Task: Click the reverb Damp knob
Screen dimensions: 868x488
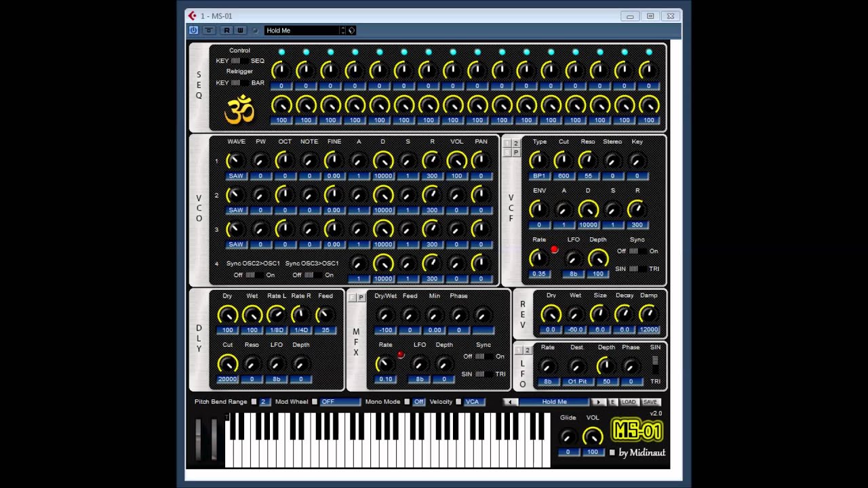Action: (x=648, y=314)
